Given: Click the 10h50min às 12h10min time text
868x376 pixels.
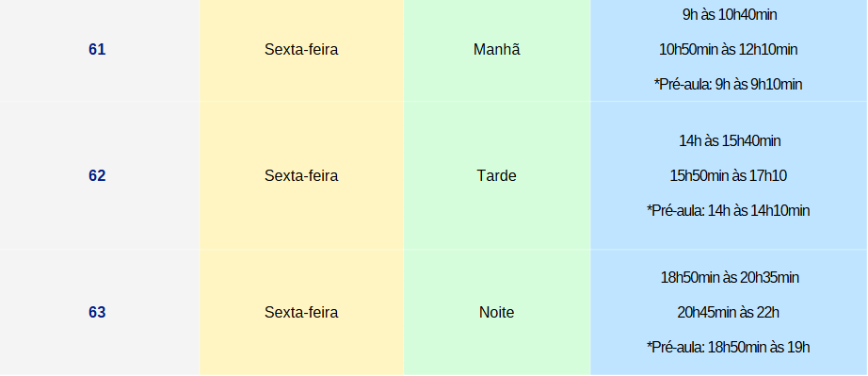Looking at the screenshot, I should [728, 50].
